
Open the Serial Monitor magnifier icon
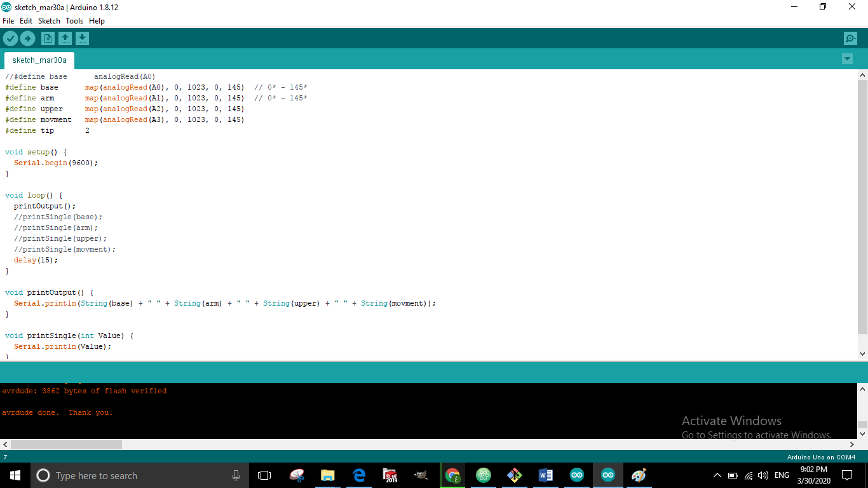(x=850, y=39)
